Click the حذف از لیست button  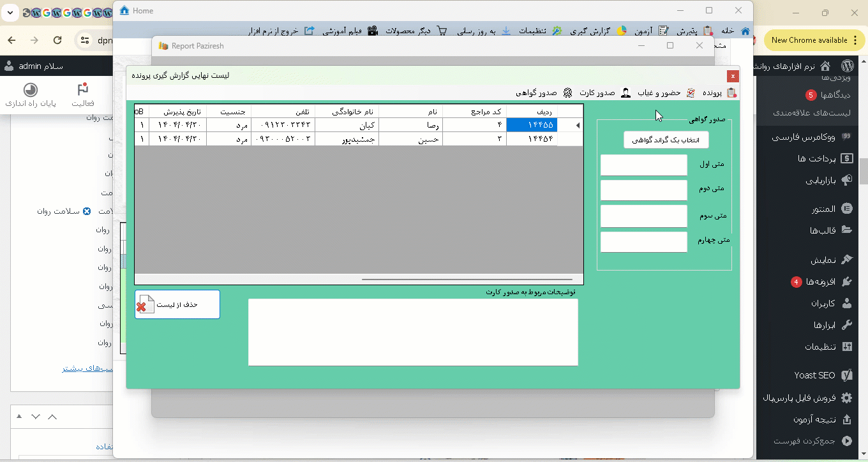[177, 304]
